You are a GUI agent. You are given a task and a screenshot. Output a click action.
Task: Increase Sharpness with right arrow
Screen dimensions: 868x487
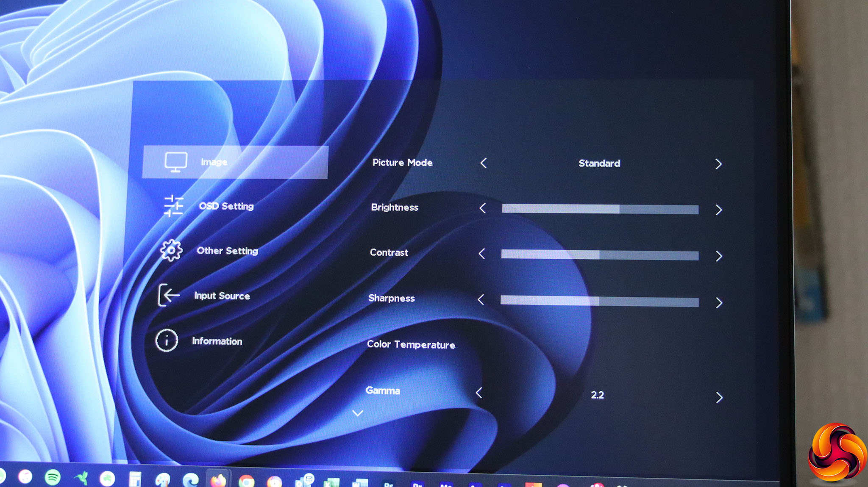click(x=719, y=303)
